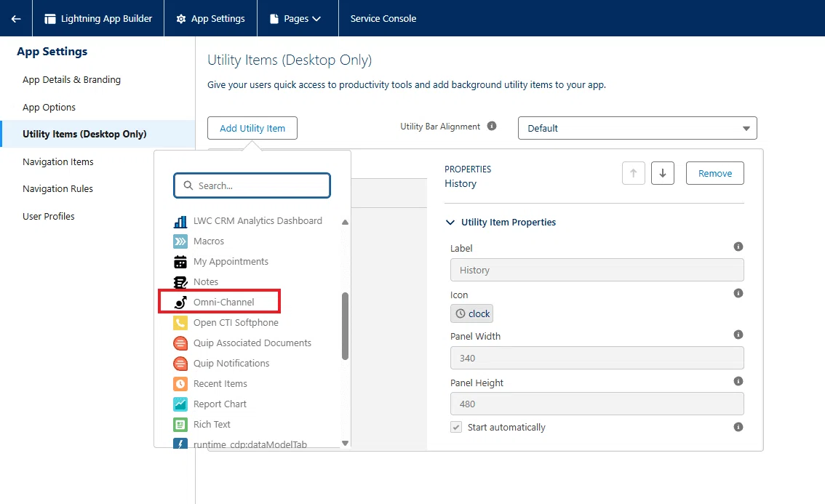Choose Open CTI Softphone from list
The height and width of the screenshot is (504, 825).
236,322
